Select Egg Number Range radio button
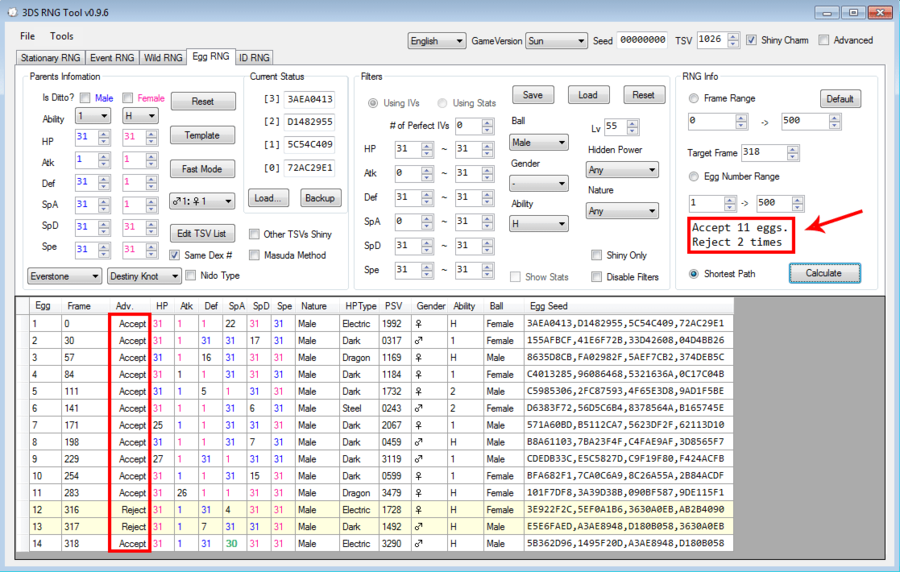This screenshot has height=572, width=900. (x=693, y=177)
